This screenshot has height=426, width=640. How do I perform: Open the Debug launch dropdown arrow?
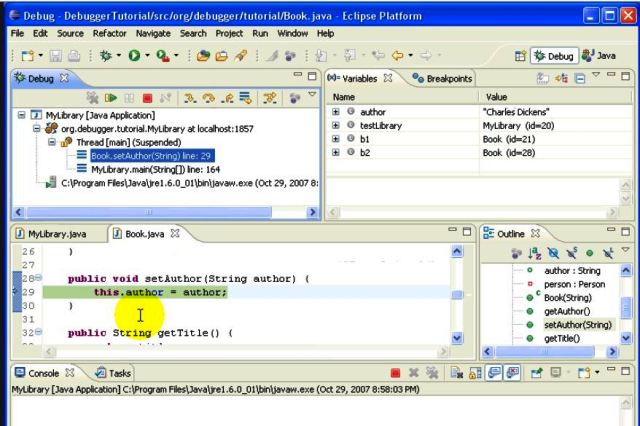[119, 55]
